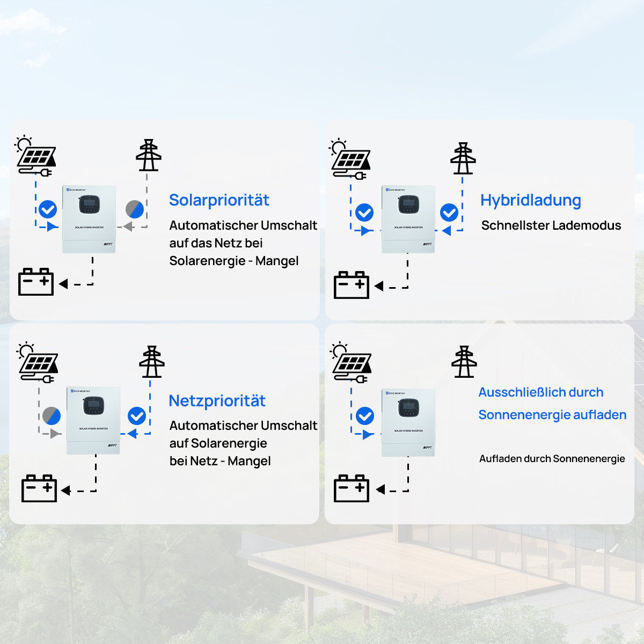
Task: Click the Hybridladung heading
Action: point(530,200)
